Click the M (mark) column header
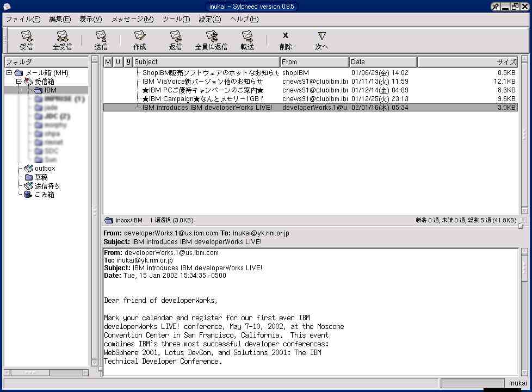Image resolution: width=532 pixels, height=392 pixels. tap(108, 62)
